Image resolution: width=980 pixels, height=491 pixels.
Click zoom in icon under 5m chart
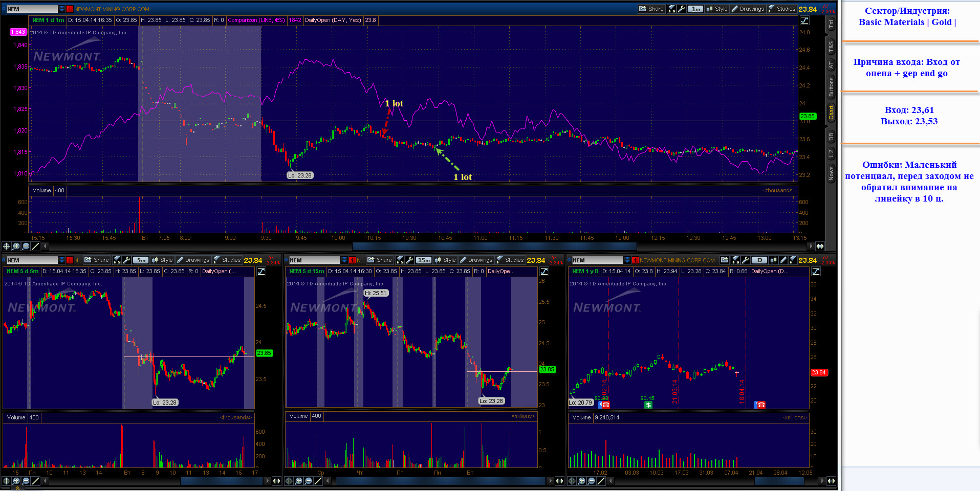coord(16,481)
